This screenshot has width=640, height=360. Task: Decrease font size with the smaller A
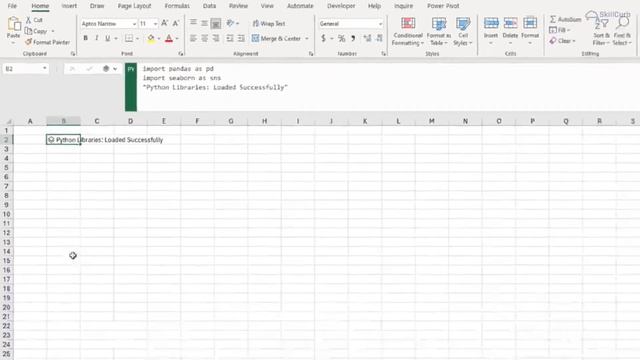pyautogui.click(x=176, y=24)
